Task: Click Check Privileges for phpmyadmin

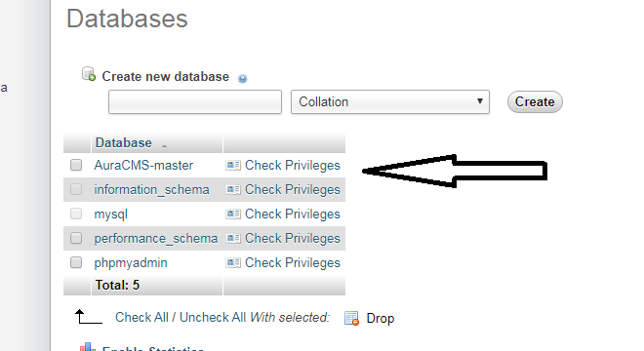Action: [x=293, y=262]
